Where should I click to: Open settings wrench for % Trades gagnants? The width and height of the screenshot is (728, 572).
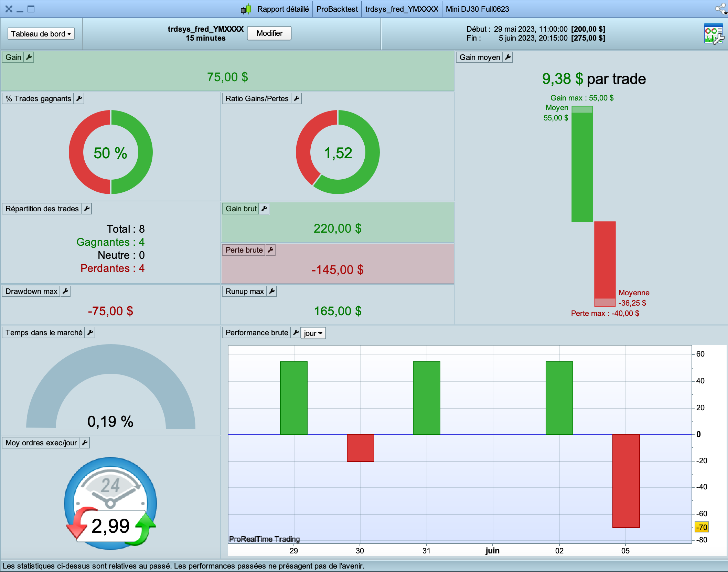click(x=79, y=98)
